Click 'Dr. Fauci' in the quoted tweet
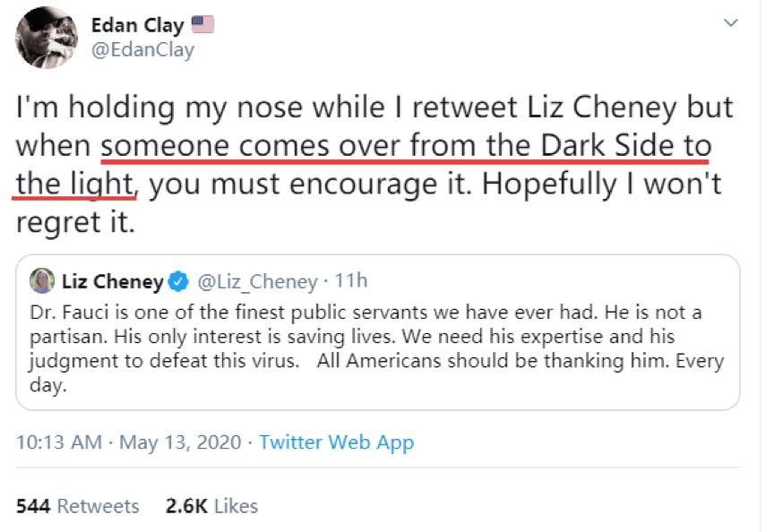Screen dimensions: 775x532 (65, 313)
